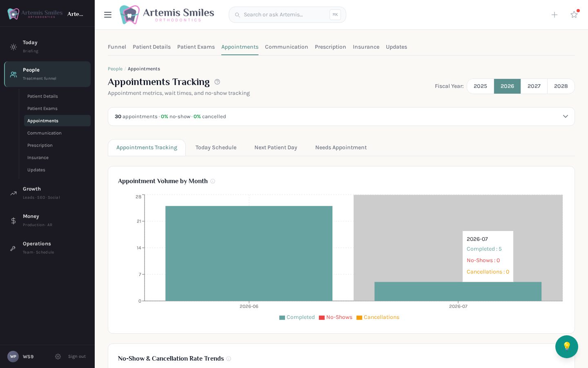The image size is (588, 368).
Task: Select the Appointments top tab
Action: (240, 47)
